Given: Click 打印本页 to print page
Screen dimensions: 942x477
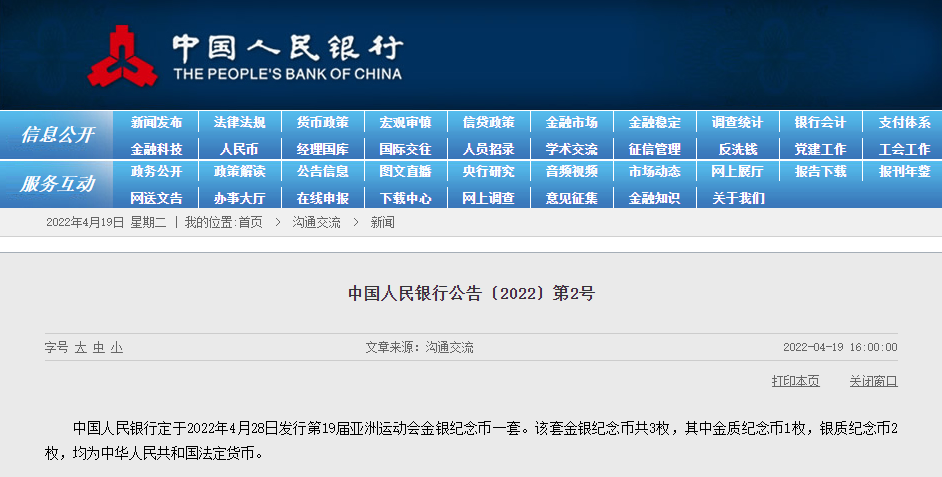Looking at the screenshot, I should [795, 381].
